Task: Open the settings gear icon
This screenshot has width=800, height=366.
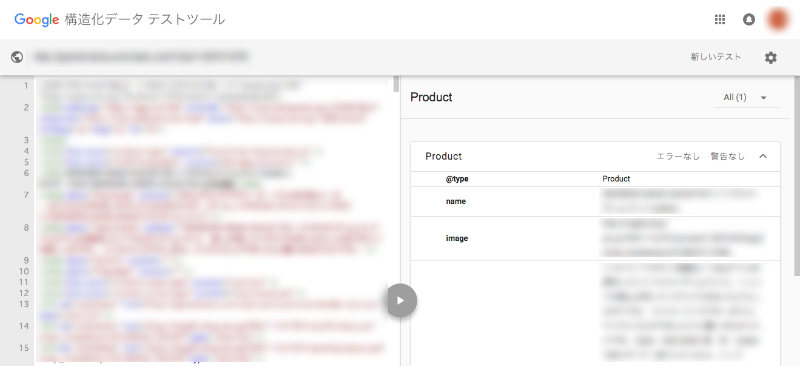Action: tap(770, 58)
